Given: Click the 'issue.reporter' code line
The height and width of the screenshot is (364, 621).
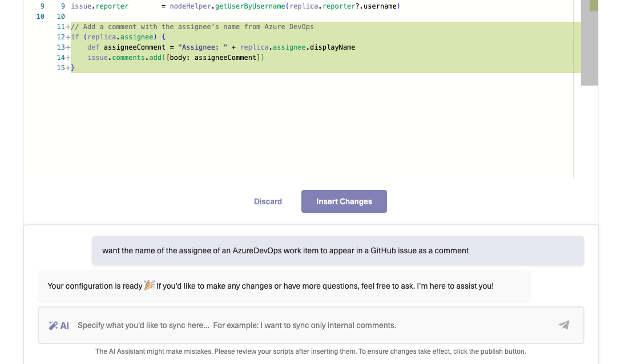Looking at the screenshot, I should pyautogui.click(x=235, y=6).
